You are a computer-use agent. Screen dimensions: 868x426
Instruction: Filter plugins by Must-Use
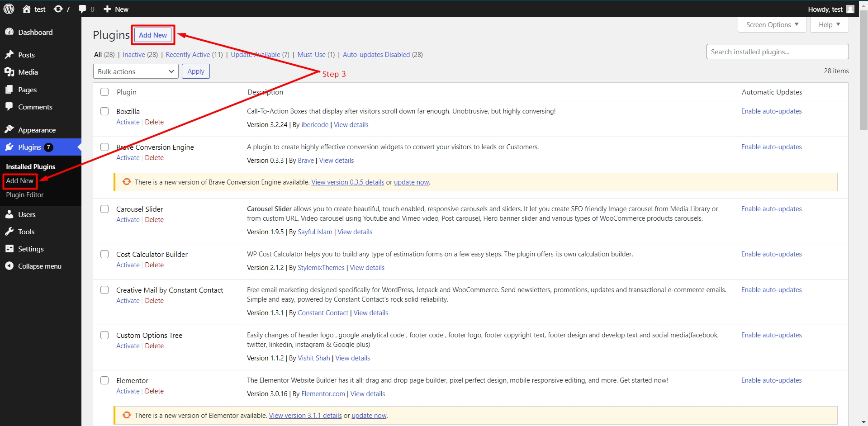[312, 54]
